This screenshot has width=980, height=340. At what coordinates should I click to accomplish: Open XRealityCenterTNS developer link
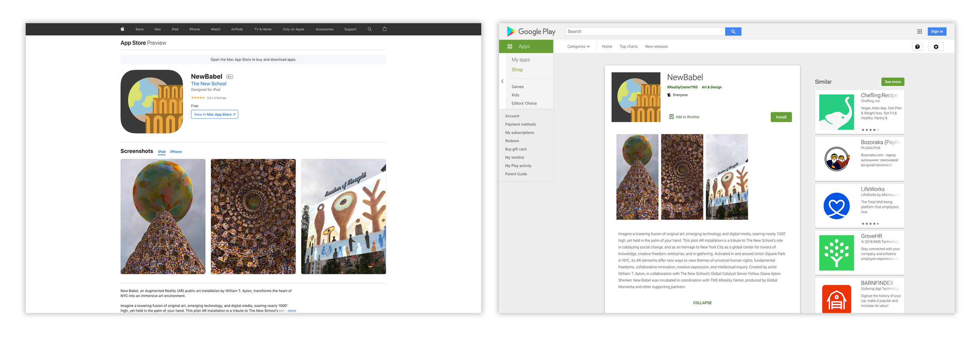tap(682, 87)
